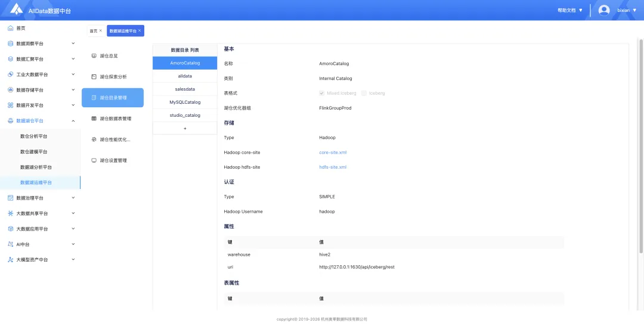Viewport: 644px width, 326px height.
Task: Click the user avatar icon
Action: pyautogui.click(x=603, y=10)
